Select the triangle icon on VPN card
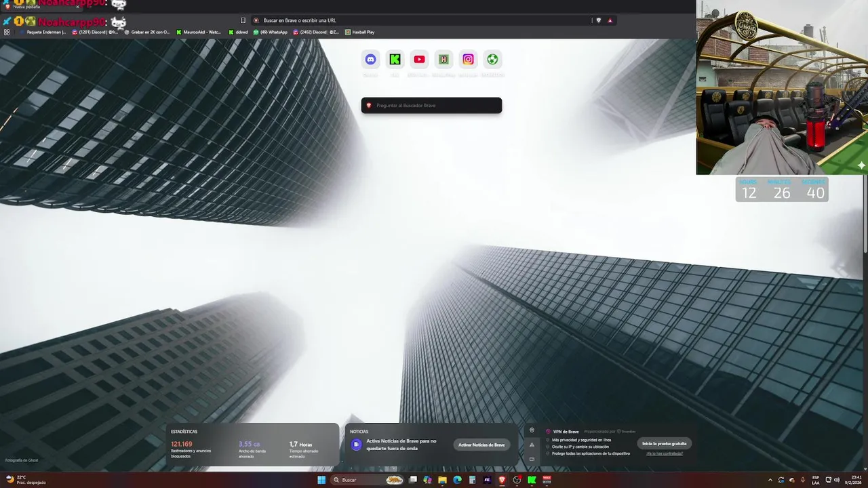868x488 pixels. tap(532, 445)
